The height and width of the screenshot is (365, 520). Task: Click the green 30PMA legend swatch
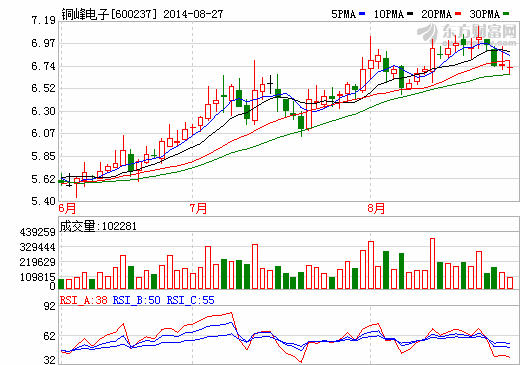(x=506, y=14)
